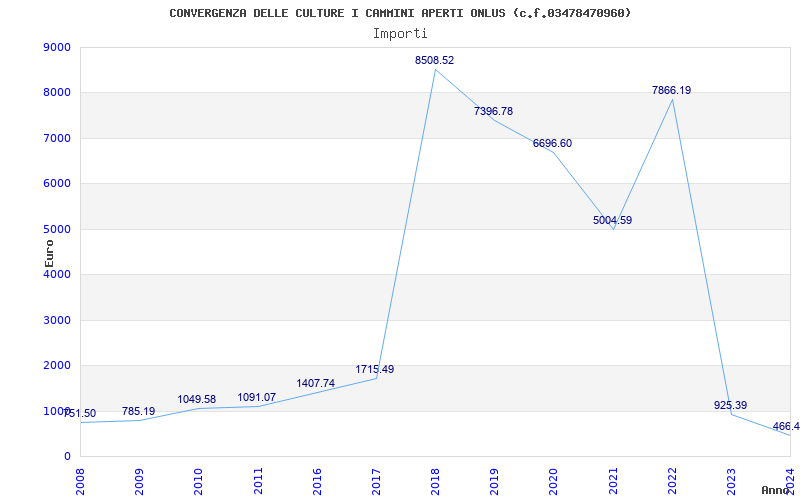The height and width of the screenshot is (500, 800).
Task: Select the 5004.59 data label
Action: pos(612,220)
